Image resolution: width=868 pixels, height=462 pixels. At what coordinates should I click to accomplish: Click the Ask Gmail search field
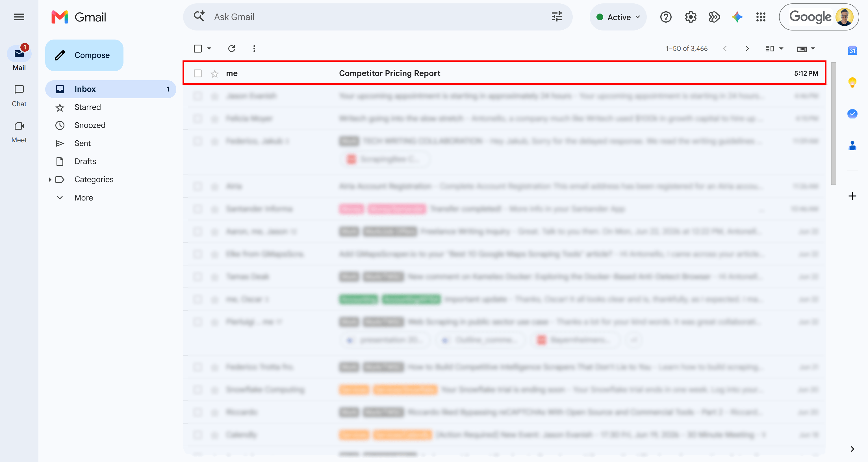(x=377, y=17)
